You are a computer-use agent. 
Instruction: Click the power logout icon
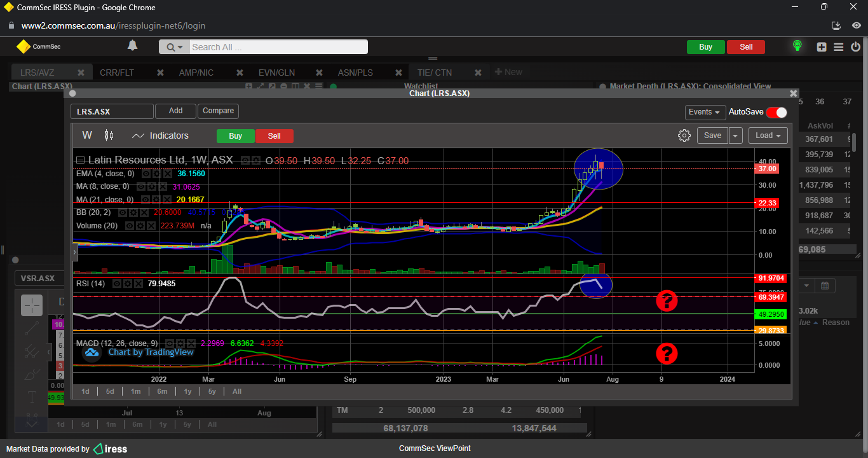pos(855,46)
